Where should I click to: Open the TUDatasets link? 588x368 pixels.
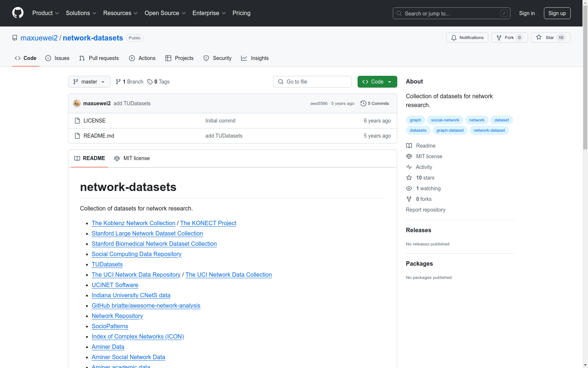coord(107,264)
